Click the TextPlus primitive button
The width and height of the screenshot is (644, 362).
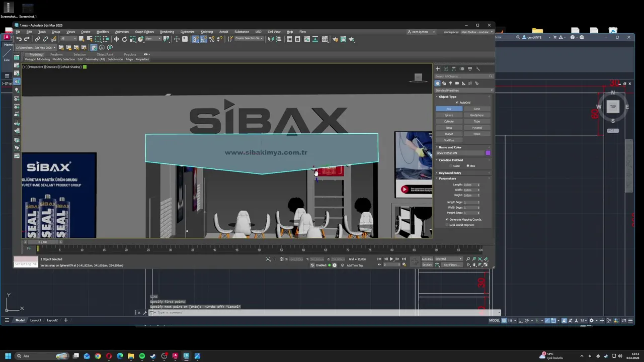point(449,140)
